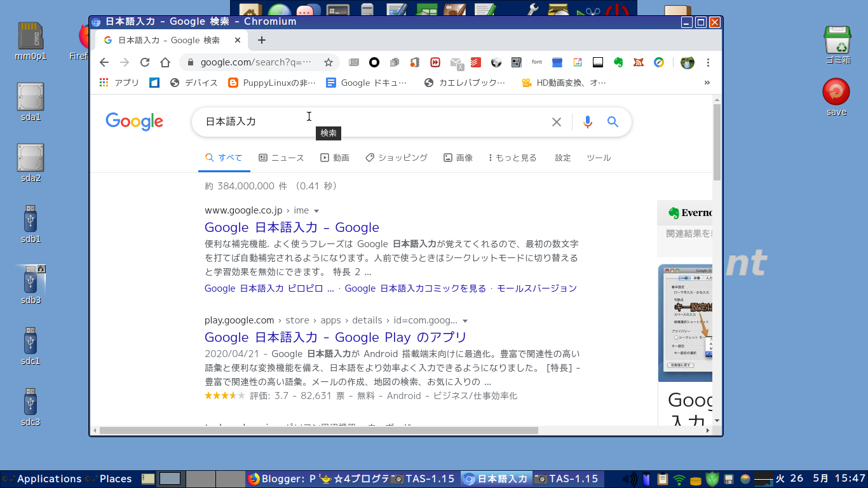Screen dimensions: 868x488
Task: Open the アプリ apps bookmark
Action: [x=119, y=83]
